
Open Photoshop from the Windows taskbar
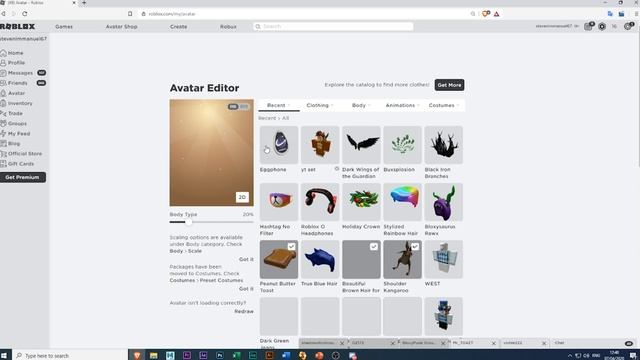click(220, 356)
